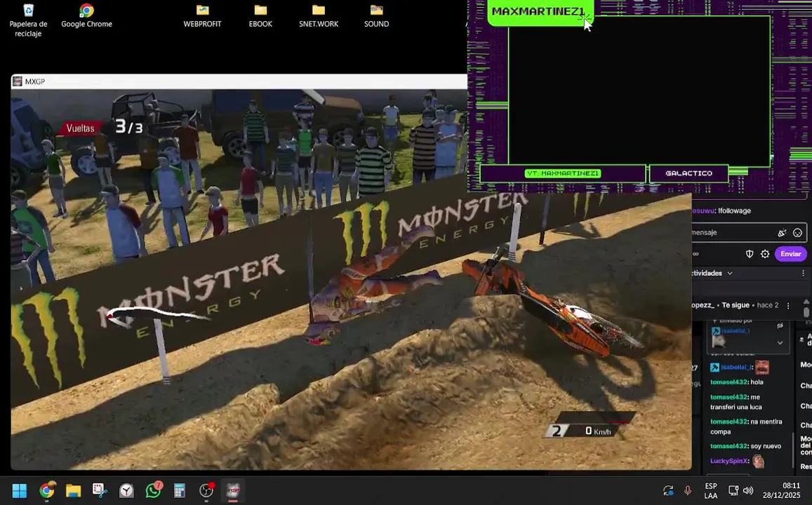
Task: Click the chat shield moderation icon
Action: pos(750,254)
